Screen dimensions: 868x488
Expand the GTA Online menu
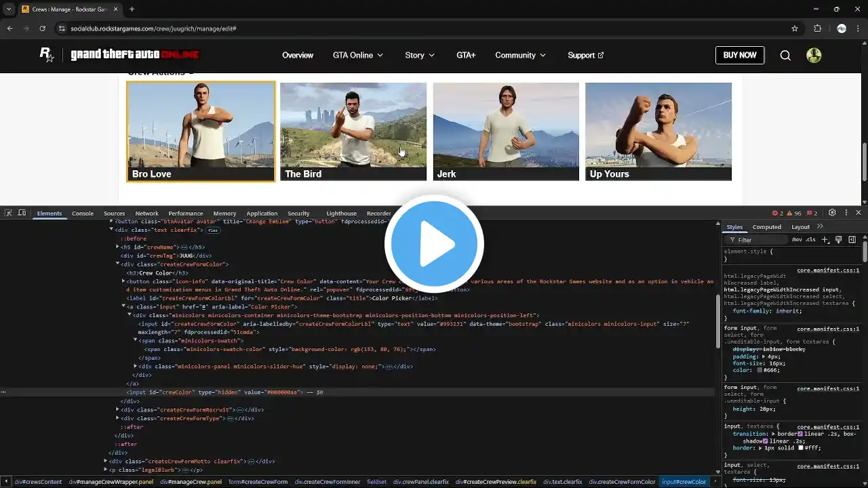coord(358,56)
